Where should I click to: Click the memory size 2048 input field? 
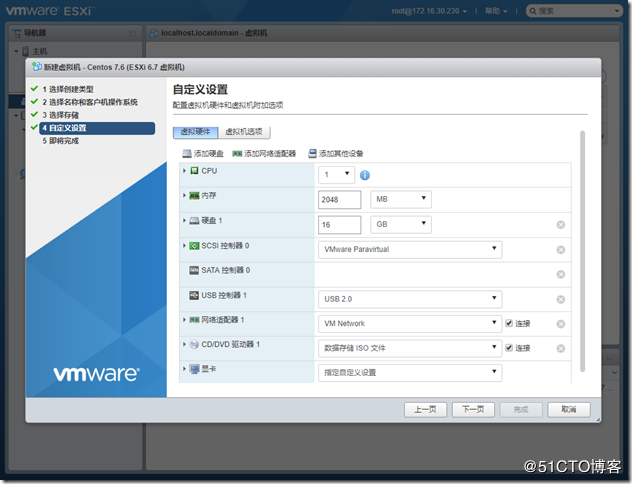[x=339, y=199]
